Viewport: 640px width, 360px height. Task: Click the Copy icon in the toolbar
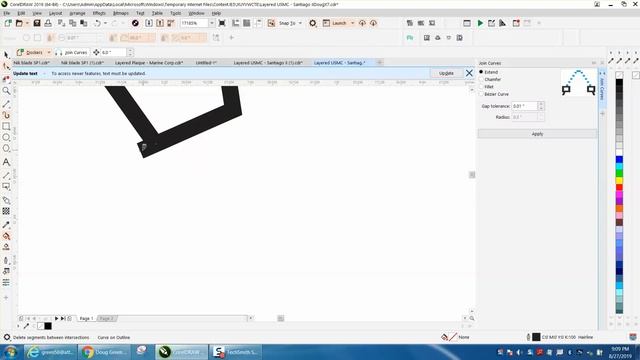tap(73, 23)
